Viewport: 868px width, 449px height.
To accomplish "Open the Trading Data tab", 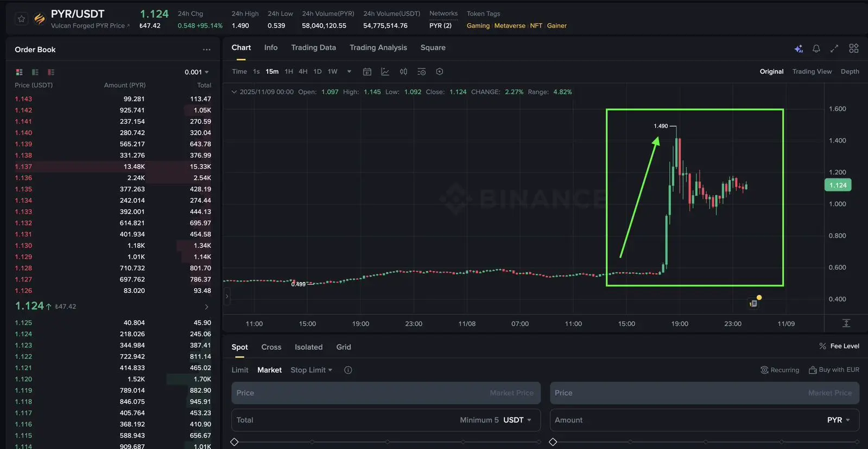I will [313, 48].
